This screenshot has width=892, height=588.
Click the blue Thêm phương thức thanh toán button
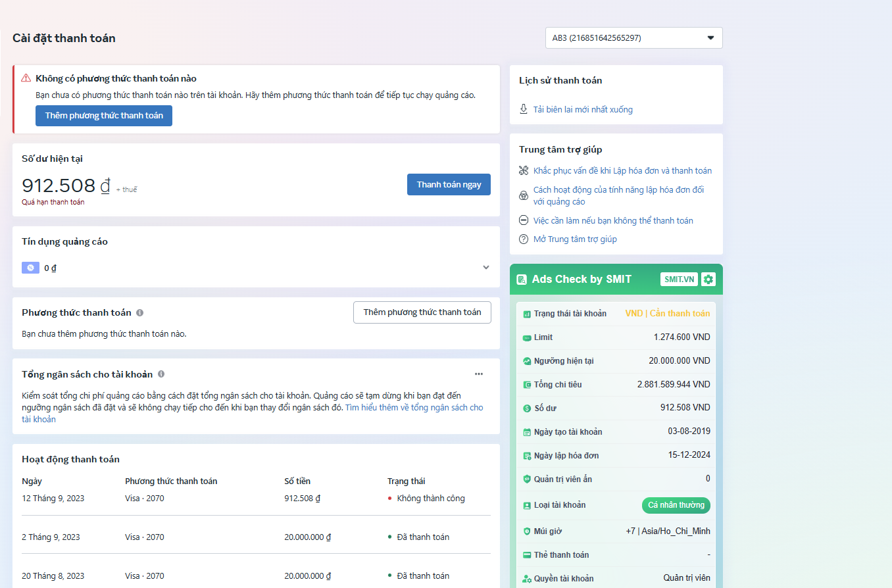[x=104, y=116]
